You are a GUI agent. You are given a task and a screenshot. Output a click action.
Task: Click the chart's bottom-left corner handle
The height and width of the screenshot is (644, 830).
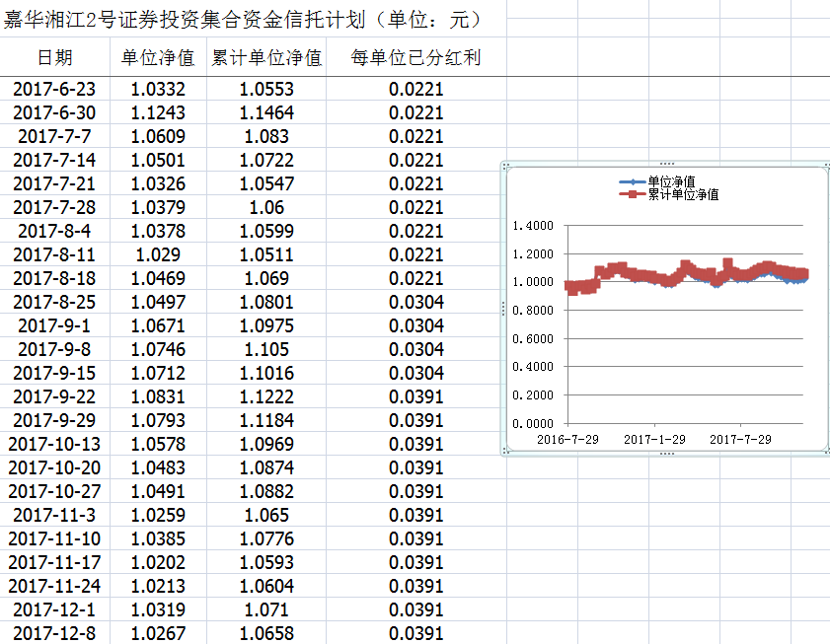504,452
